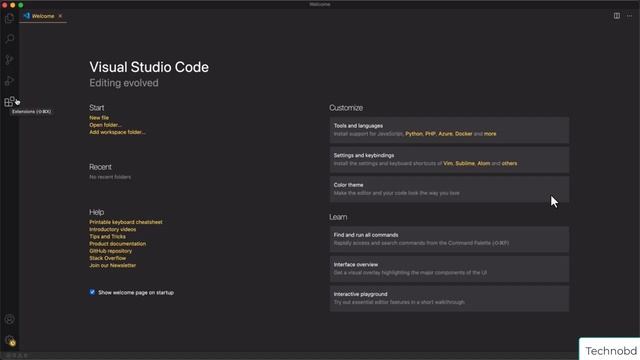Open the Product documentation link

point(118,244)
